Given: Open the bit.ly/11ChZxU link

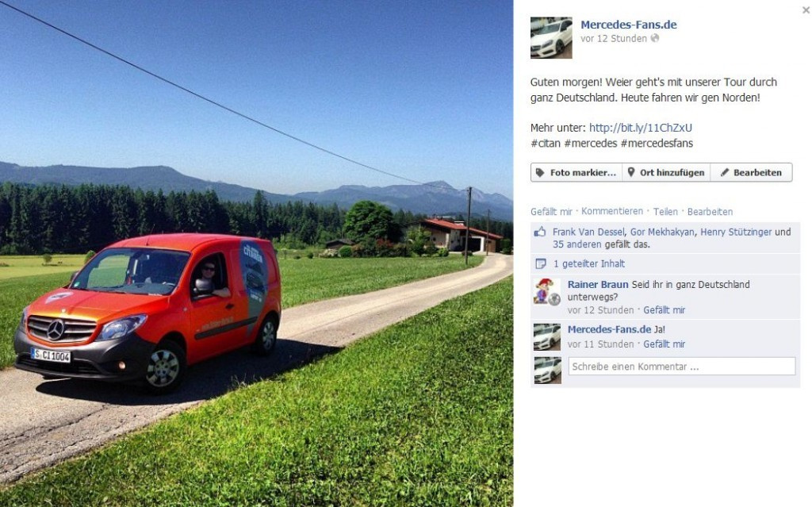Looking at the screenshot, I should [x=640, y=128].
